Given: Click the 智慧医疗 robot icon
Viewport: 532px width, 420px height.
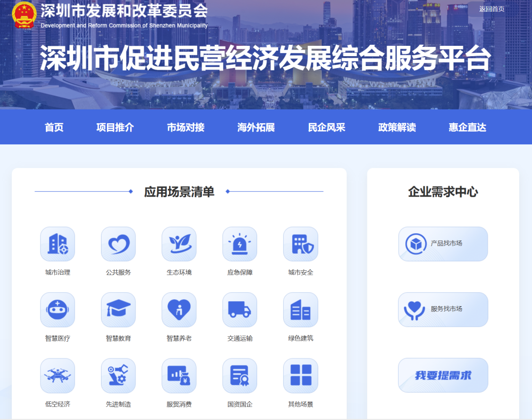Looking at the screenshot, I should pyautogui.click(x=58, y=310).
